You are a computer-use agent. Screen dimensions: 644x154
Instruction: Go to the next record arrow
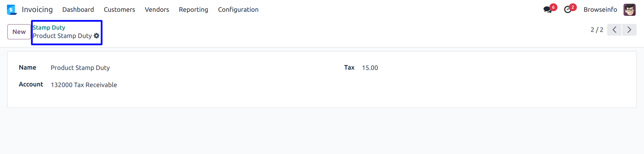point(629,30)
